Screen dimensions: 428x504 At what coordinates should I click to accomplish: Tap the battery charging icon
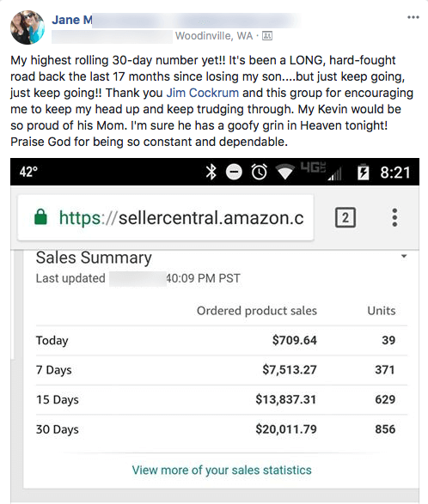[364, 172]
